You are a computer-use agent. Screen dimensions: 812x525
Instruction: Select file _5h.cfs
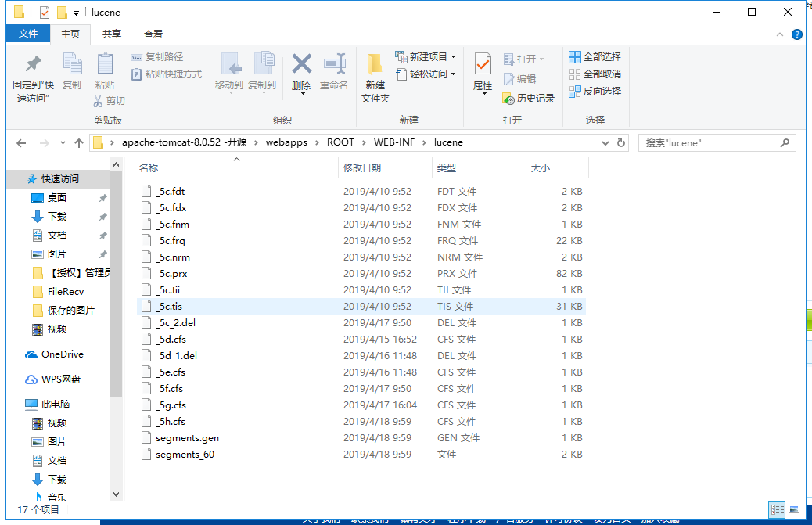pos(361,422)
